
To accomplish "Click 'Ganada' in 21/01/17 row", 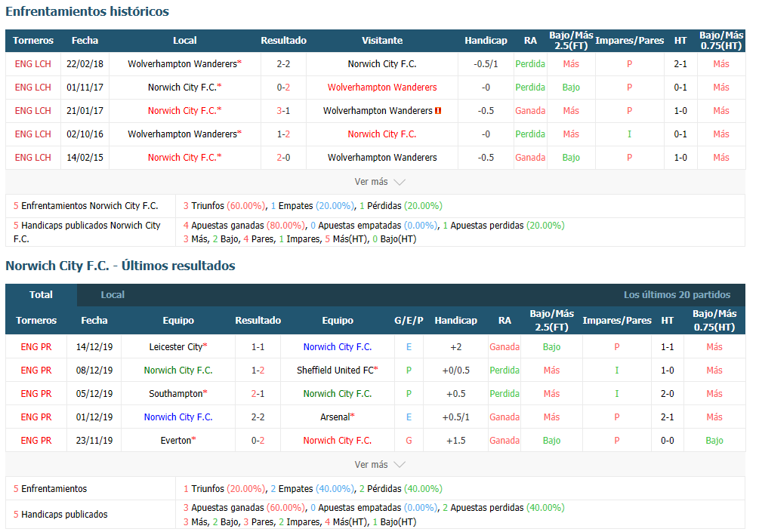I will coord(530,111).
